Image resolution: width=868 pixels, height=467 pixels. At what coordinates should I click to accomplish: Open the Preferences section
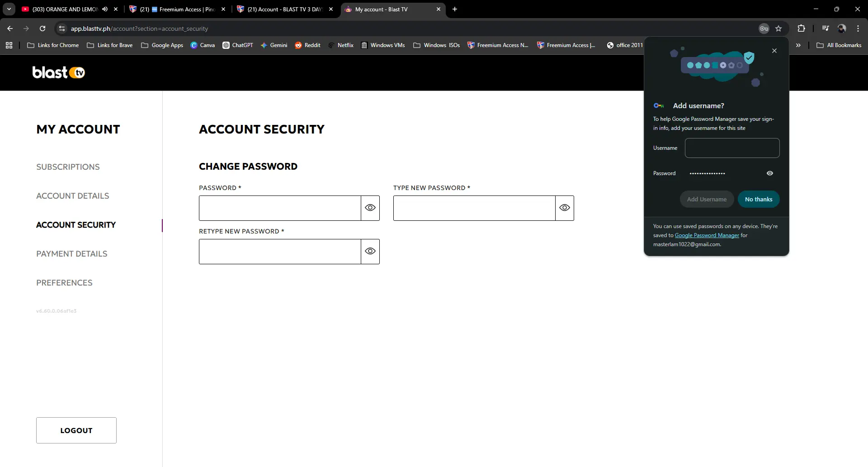(x=64, y=283)
